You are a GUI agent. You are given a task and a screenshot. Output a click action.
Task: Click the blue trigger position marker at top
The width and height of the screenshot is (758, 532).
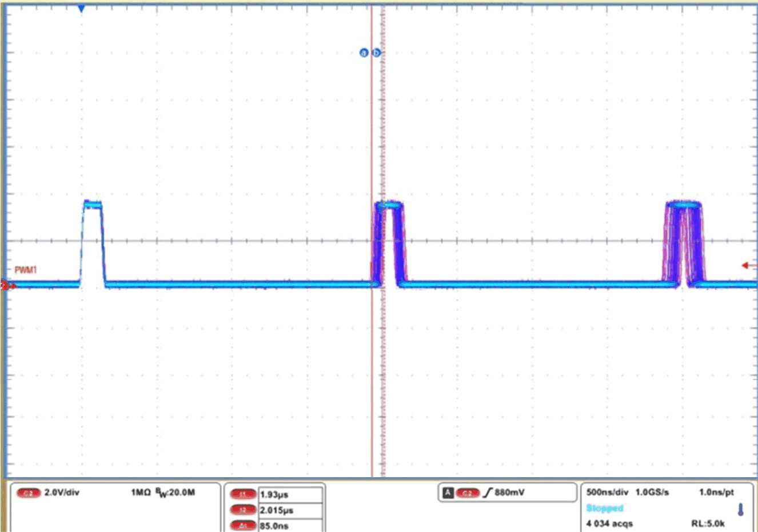[x=80, y=7]
